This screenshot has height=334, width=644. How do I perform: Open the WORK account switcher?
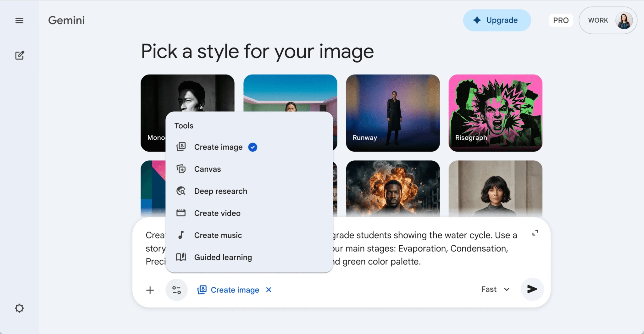point(608,20)
